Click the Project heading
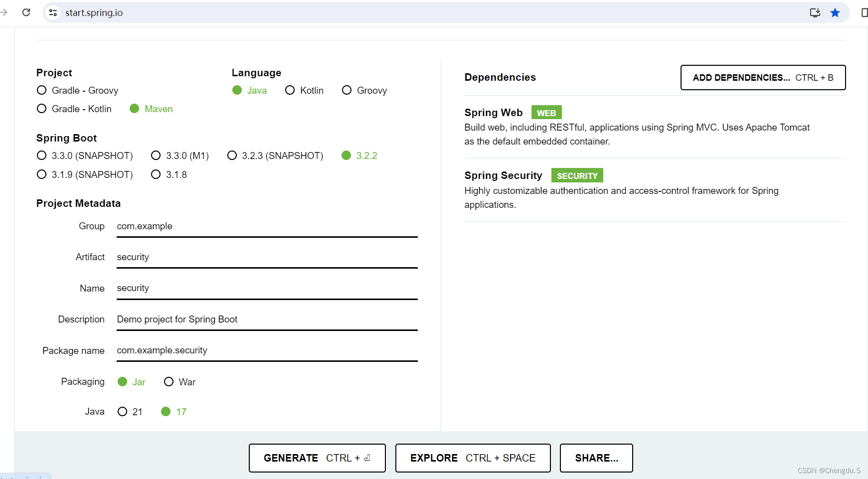 pyautogui.click(x=54, y=73)
